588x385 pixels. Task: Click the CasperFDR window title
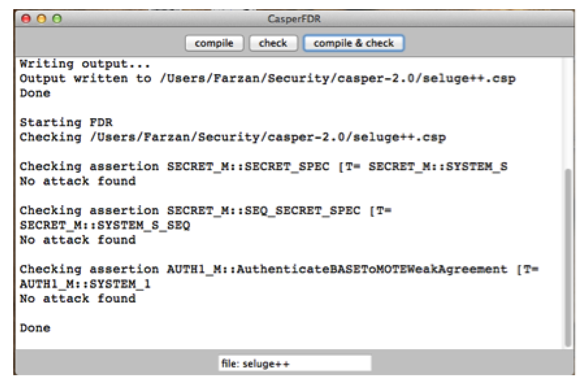pos(294,19)
